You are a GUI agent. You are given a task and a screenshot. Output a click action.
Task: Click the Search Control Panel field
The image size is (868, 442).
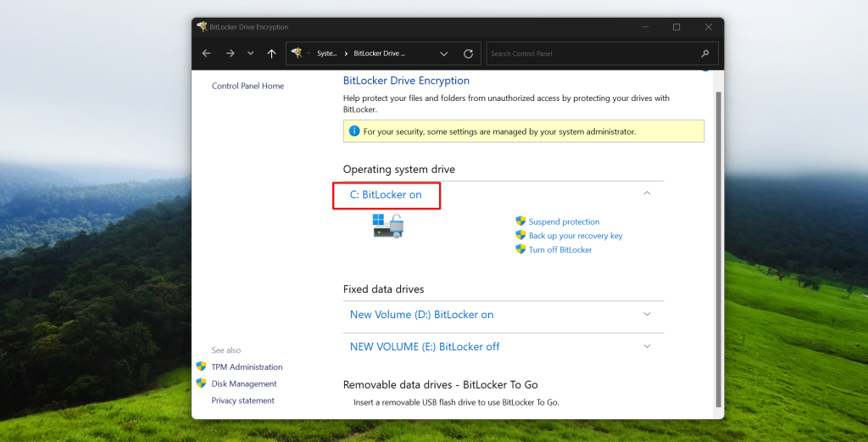click(603, 53)
